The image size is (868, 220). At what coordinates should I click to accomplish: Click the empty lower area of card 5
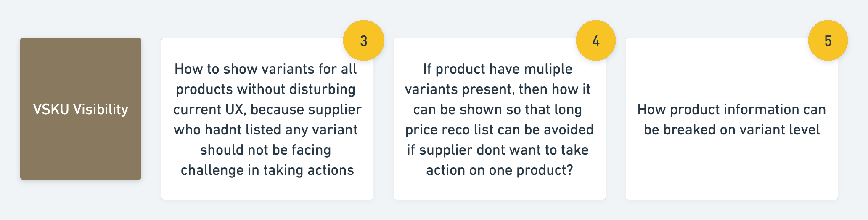tap(732, 169)
